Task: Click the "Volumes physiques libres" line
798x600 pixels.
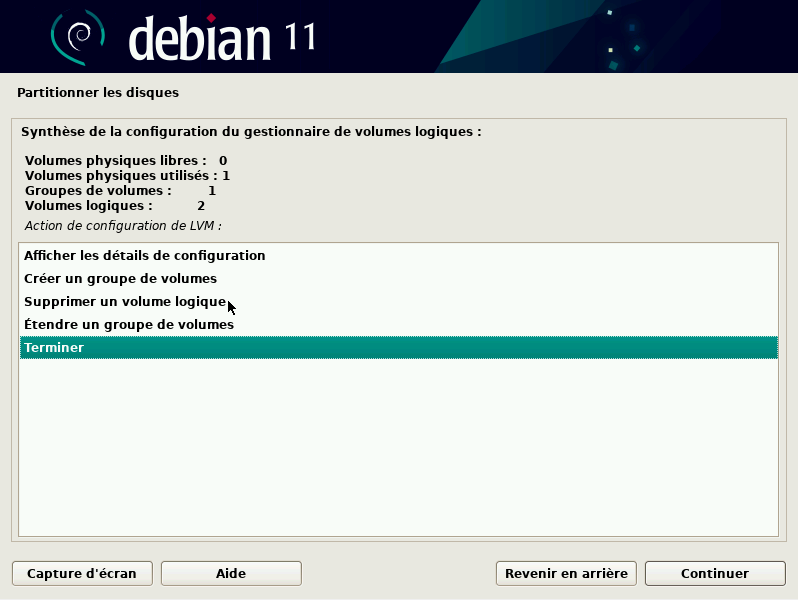Action: pos(126,160)
